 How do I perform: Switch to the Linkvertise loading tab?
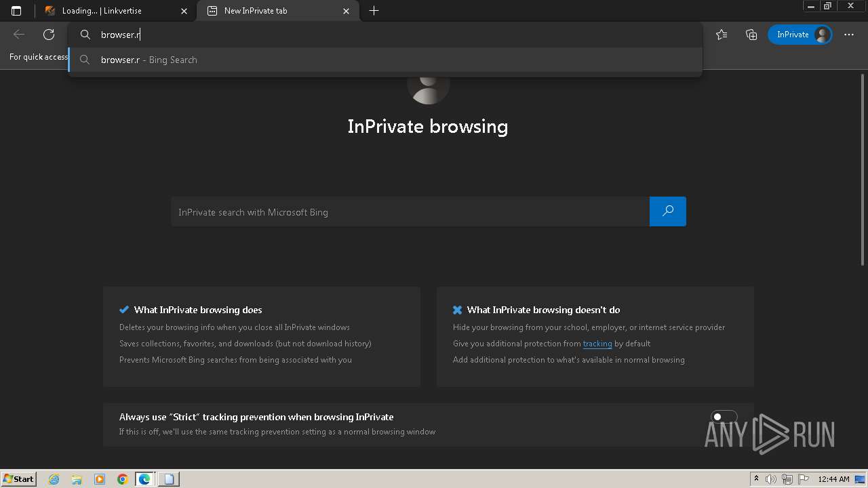116,11
